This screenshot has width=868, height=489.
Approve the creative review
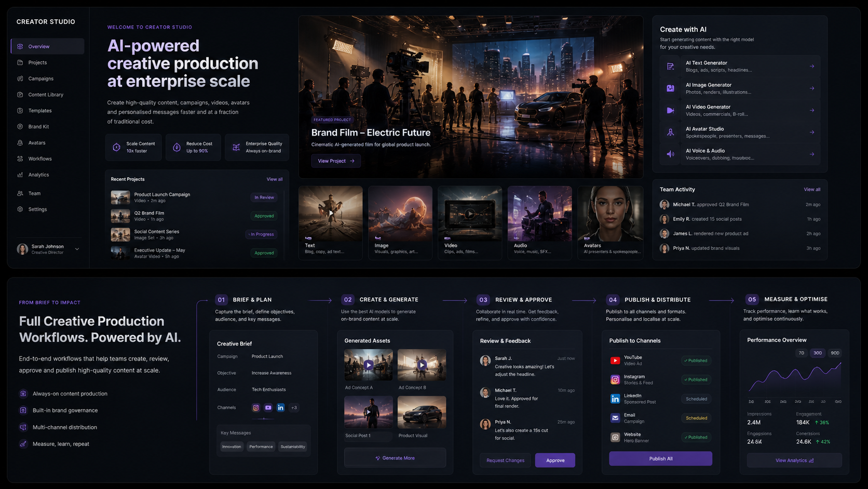pyautogui.click(x=555, y=460)
